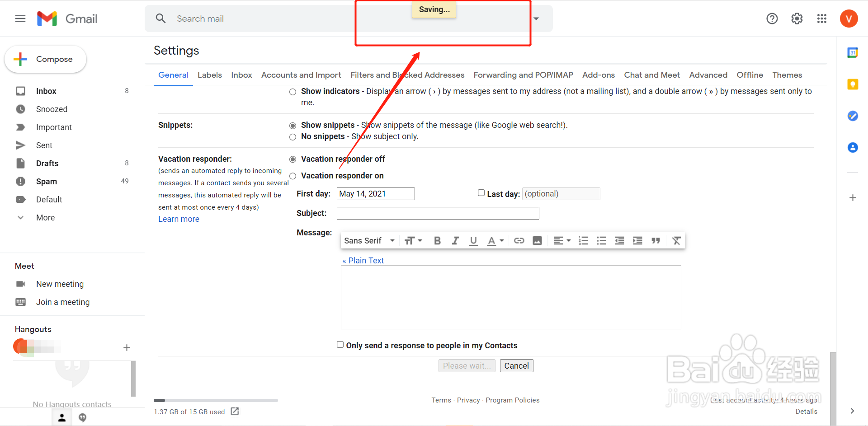Apply italic formatting in vacation message
This screenshot has height=426, width=868.
[x=455, y=240]
